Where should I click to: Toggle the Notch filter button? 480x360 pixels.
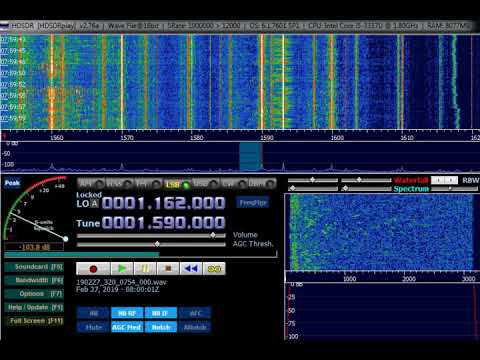pyautogui.click(x=161, y=327)
